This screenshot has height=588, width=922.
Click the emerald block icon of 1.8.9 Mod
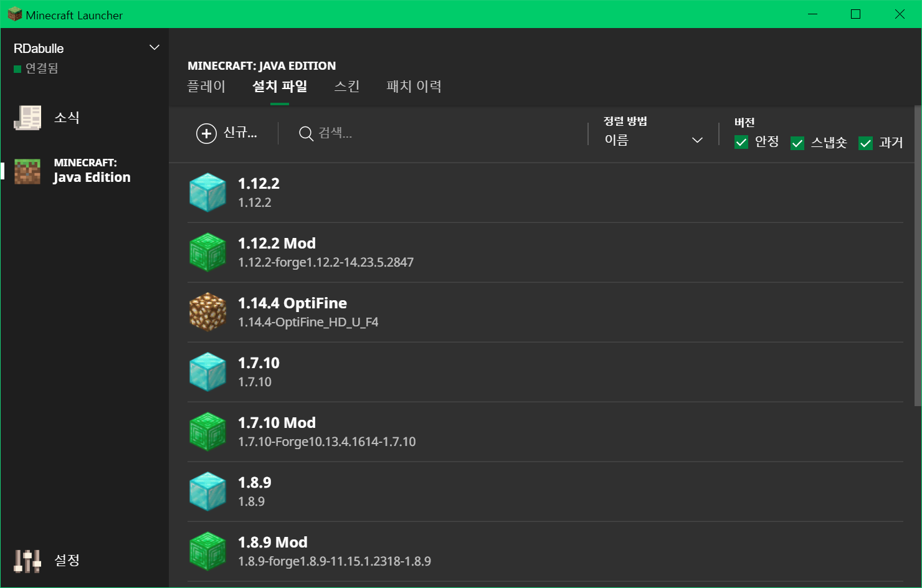coord(207,551)
